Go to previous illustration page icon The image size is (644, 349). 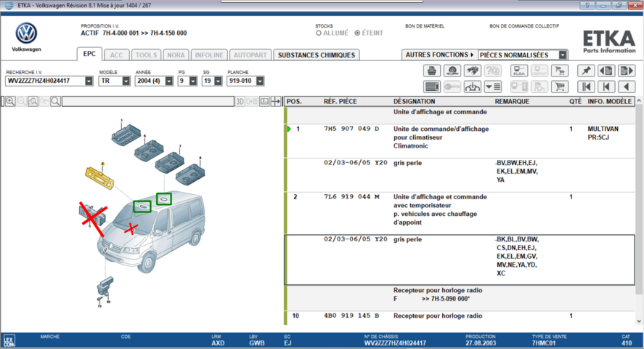[x=606, y=71]
